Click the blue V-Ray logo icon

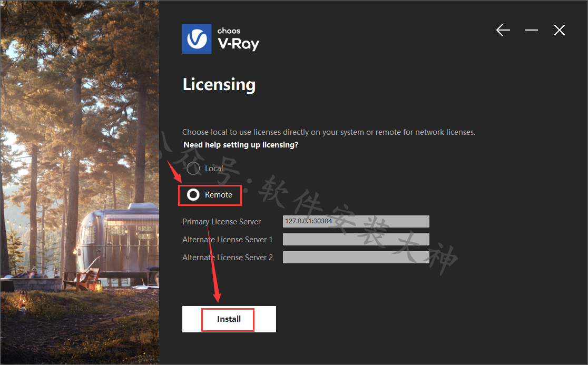pos(197,39)
